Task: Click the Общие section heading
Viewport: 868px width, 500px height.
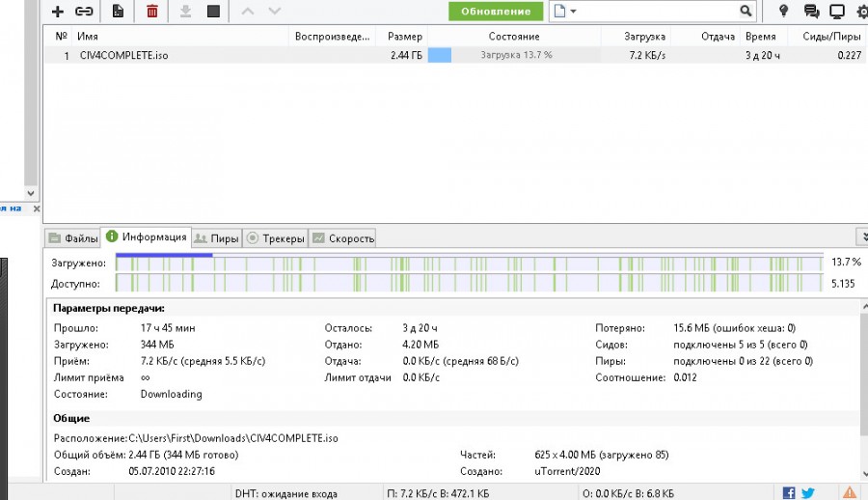Action: (x=71, y=419)
